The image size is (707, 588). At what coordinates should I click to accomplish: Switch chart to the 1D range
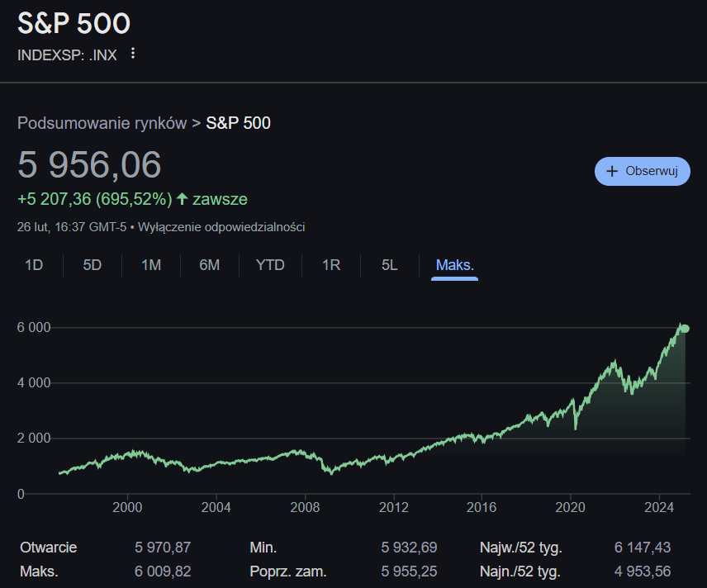34,265
